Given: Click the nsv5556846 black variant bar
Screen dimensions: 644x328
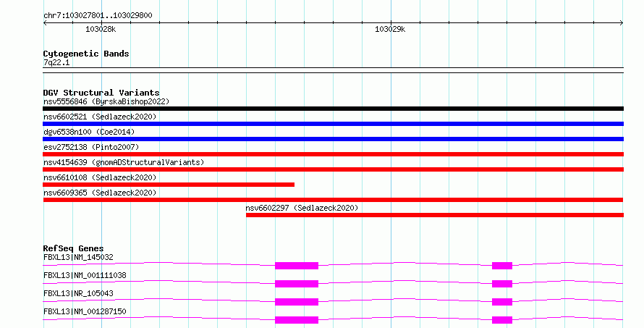Looking at the screenshot, I should 333,109.
